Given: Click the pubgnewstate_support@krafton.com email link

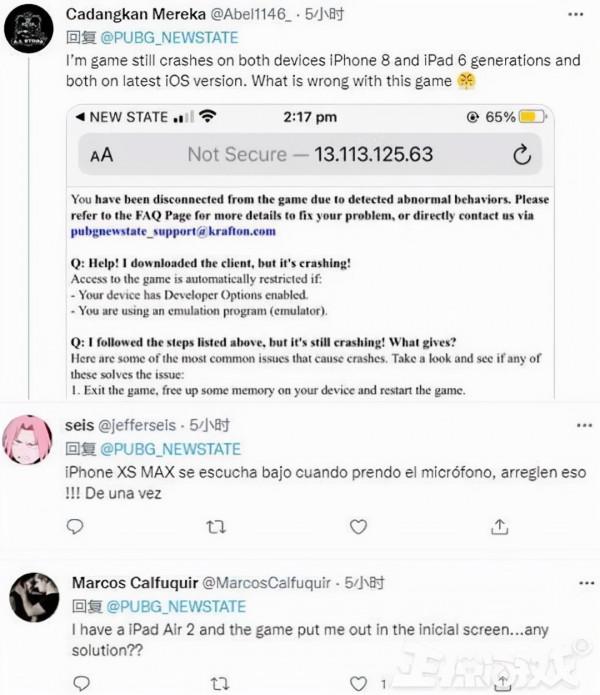Looking at the screenshot, I should click(173, 231).
